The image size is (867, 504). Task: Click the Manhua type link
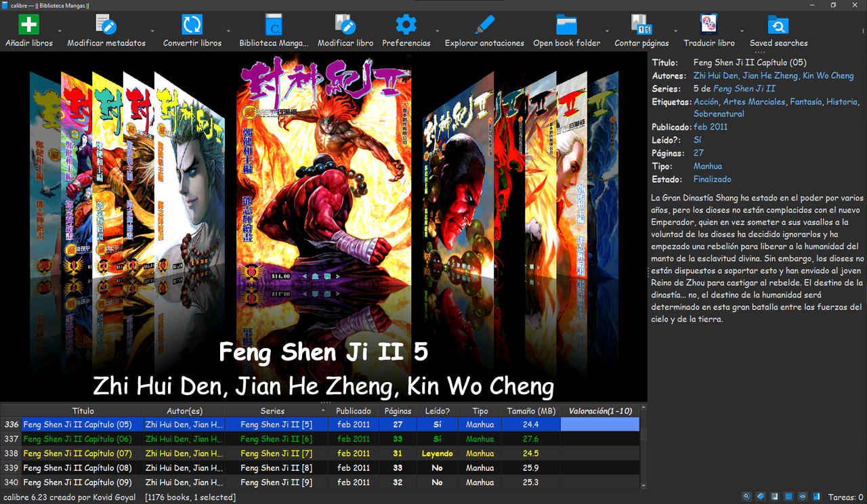coord(708,166)
